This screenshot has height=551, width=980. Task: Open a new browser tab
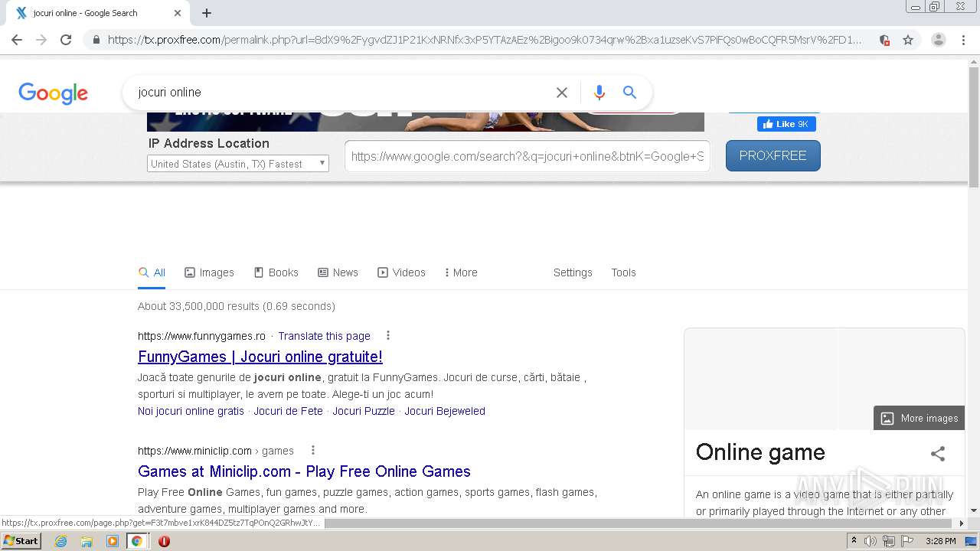(207, 13)
